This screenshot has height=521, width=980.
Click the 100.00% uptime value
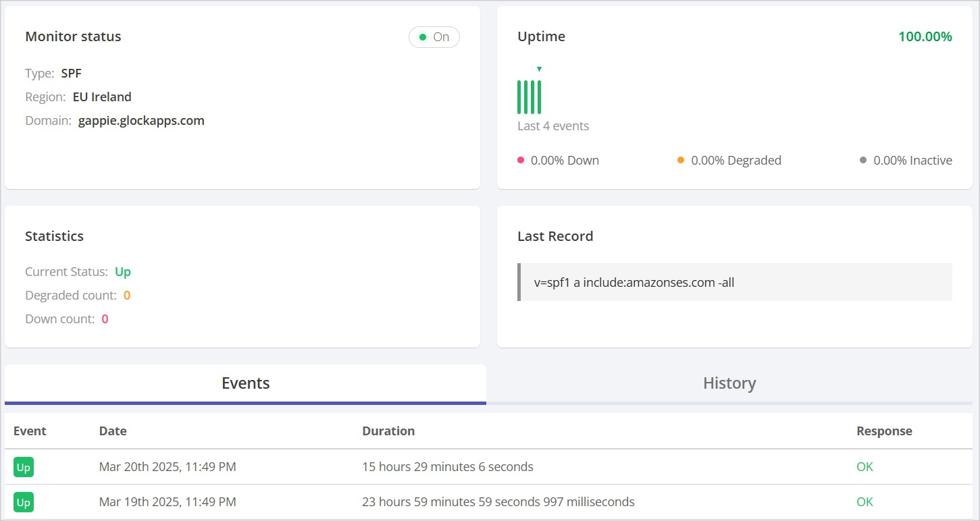pos(925,36)
